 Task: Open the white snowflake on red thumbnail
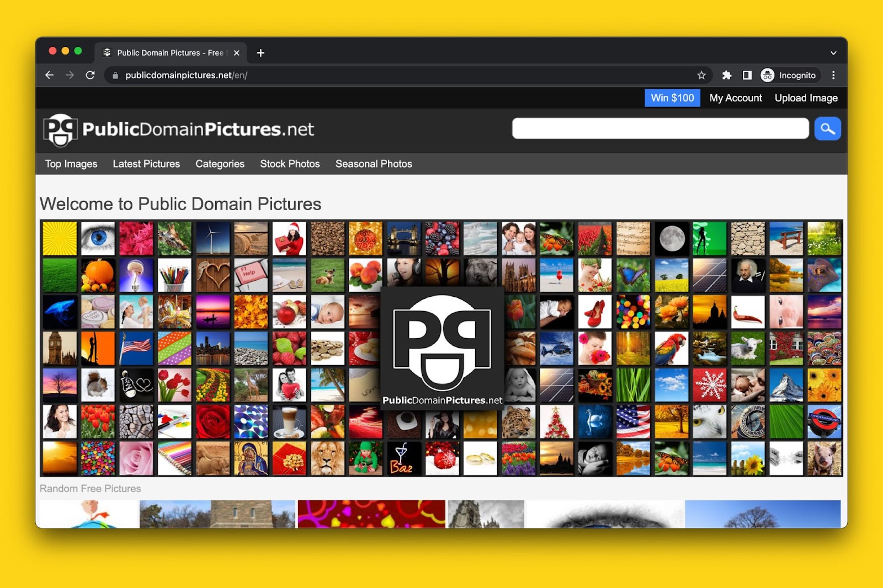coord(710,385)
